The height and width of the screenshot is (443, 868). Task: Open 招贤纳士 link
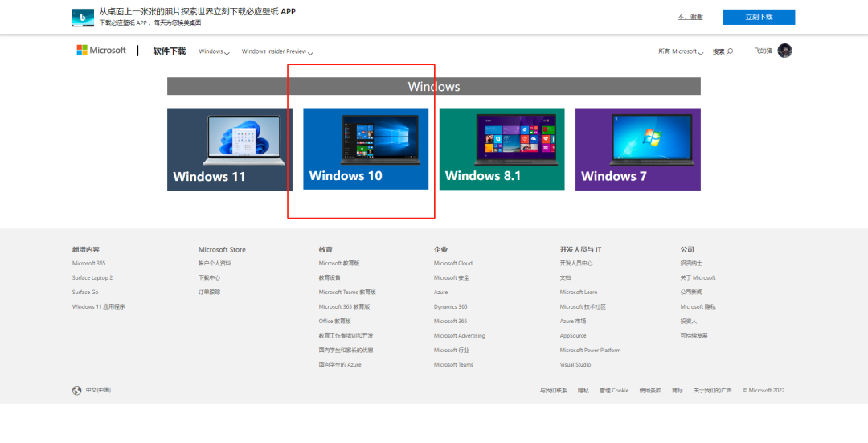691,264
